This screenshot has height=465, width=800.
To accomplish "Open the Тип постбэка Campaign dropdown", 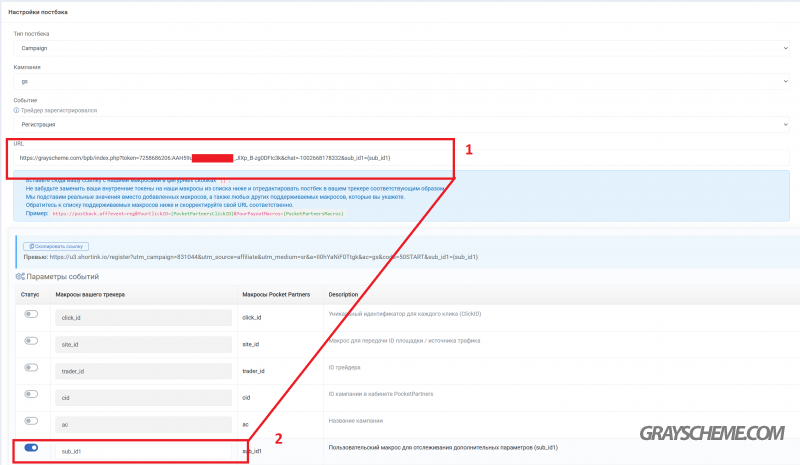I will (x=400, y=47).
